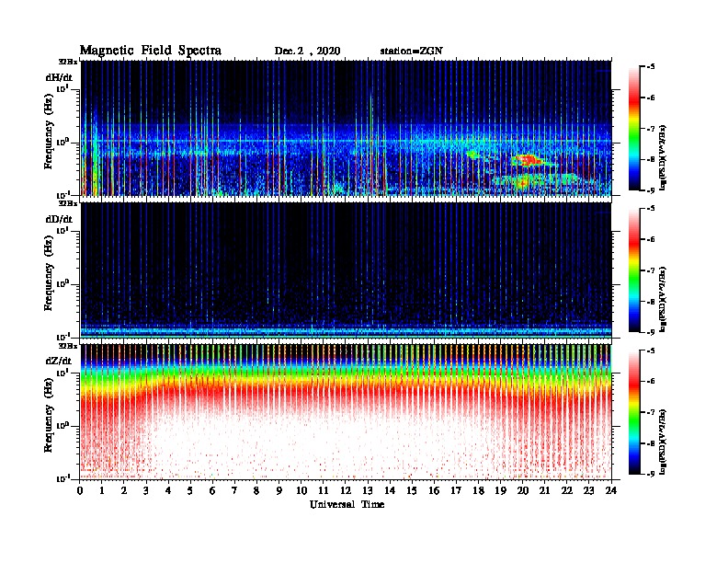
Task: Click hour 12 tick label on Universal Time axis
Action: [346, 490]
